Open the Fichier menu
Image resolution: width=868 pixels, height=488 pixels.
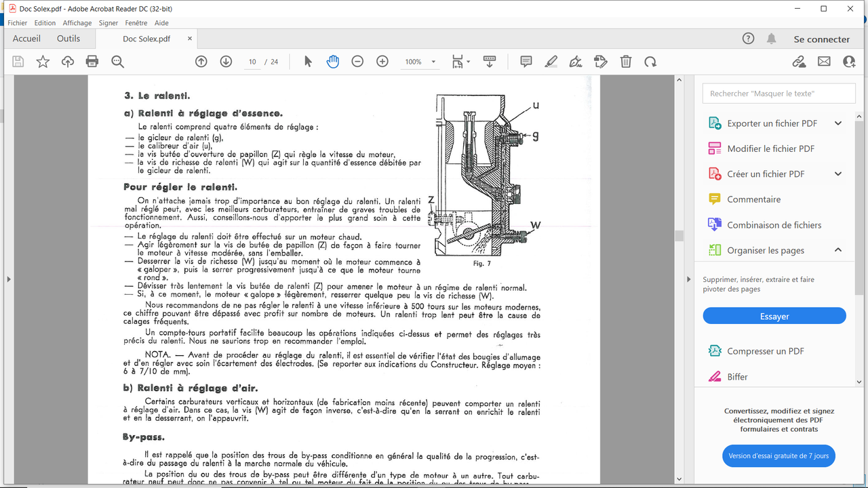tap(18, 23)
